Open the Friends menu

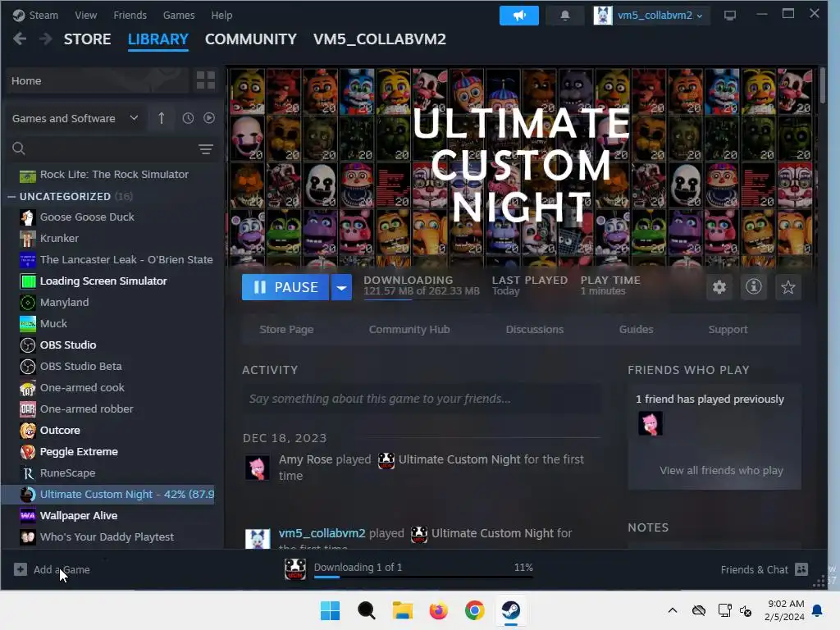tap(130, 15)
